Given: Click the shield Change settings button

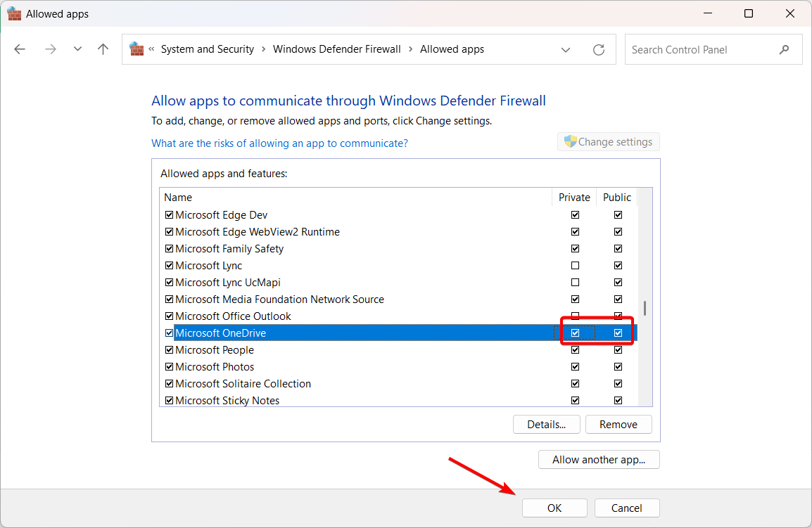Looking at the screenshot, I should 609,142.
